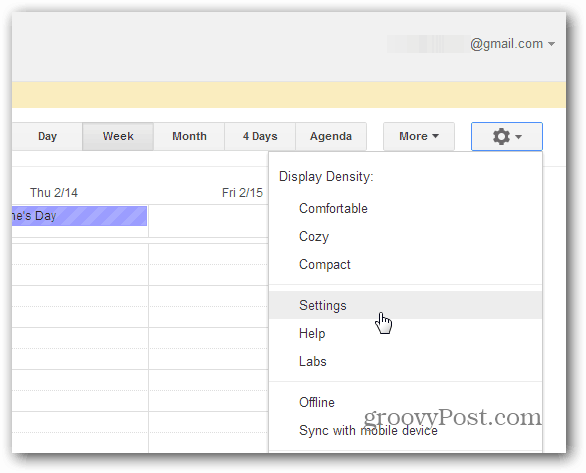The width and height of the screenshot is (586, 473).
Task: Select Comfortable display density
Action: point(405,208)
